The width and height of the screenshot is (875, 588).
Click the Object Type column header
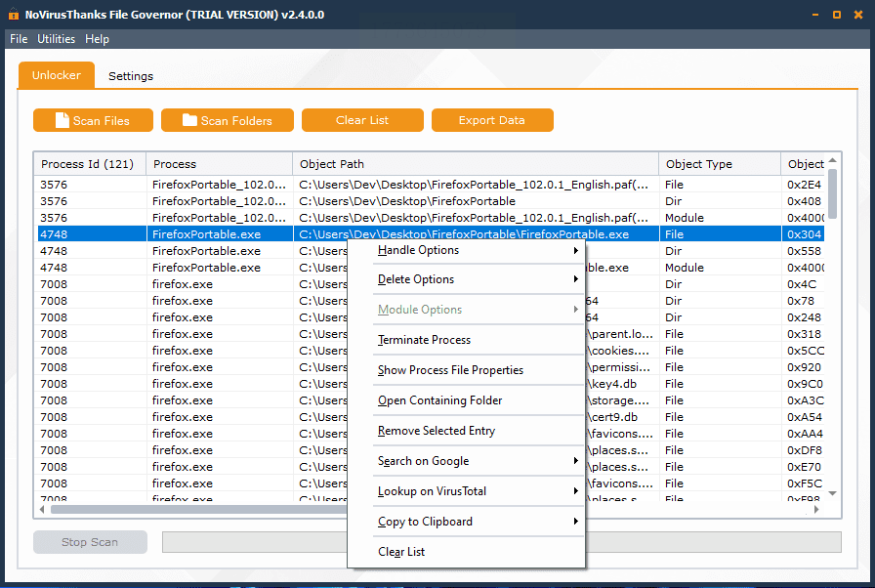tap(698, 164)
